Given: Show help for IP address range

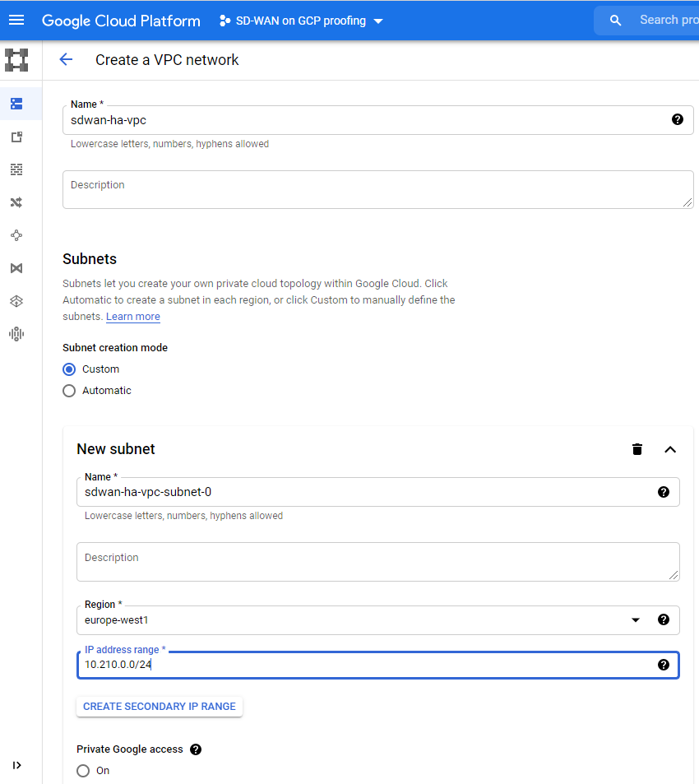Looking at the screenshot, I should (664, 665).
